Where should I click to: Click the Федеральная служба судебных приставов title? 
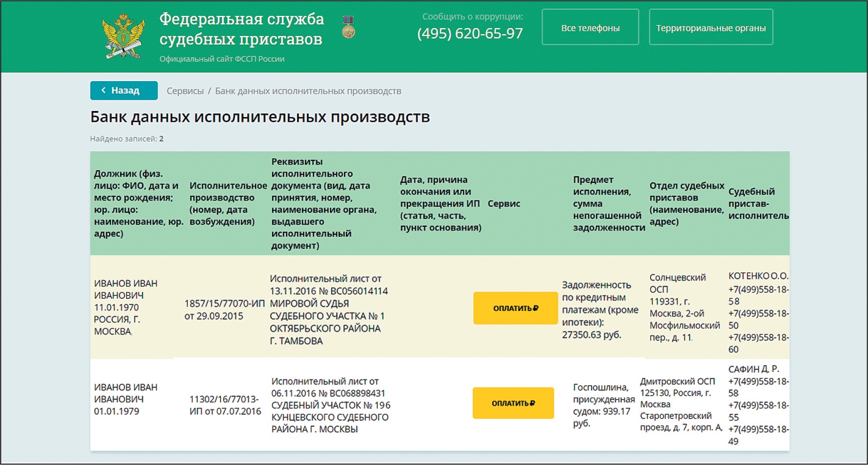click(241, 29)
